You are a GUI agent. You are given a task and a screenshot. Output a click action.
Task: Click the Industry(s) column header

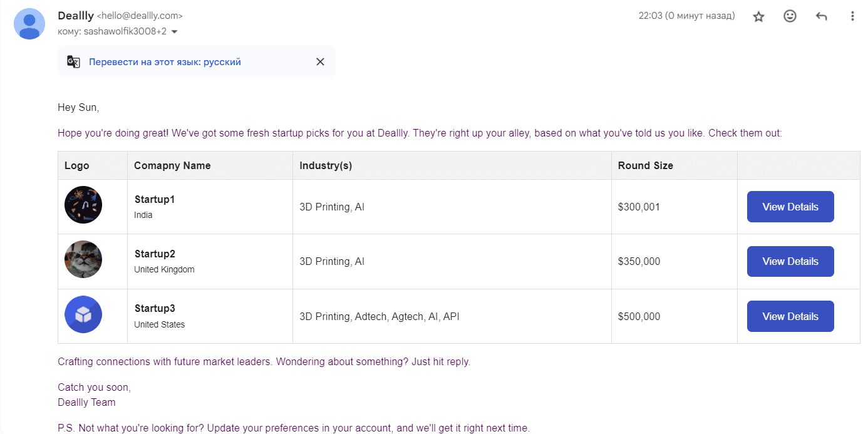click(326, 165)
